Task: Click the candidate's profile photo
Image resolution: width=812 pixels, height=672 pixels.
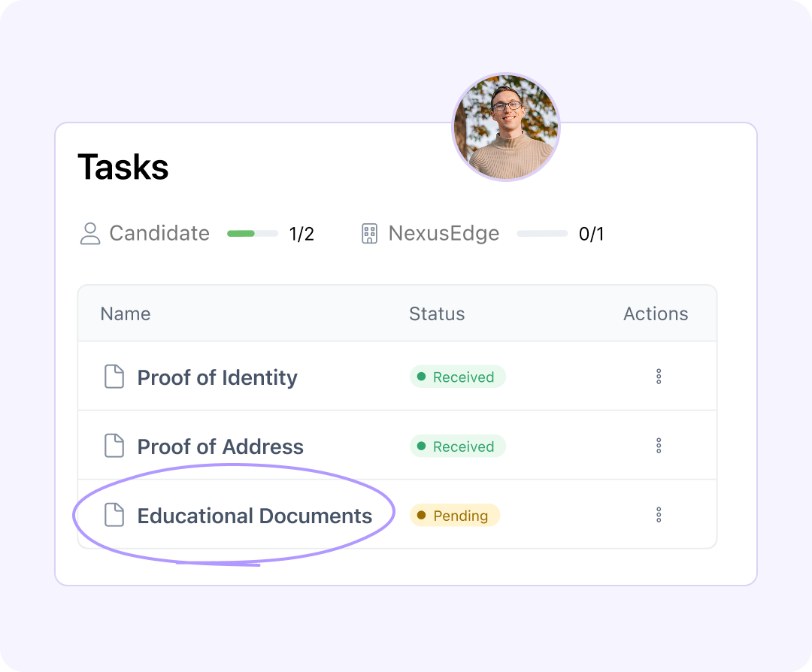Action: pos(506,127)
